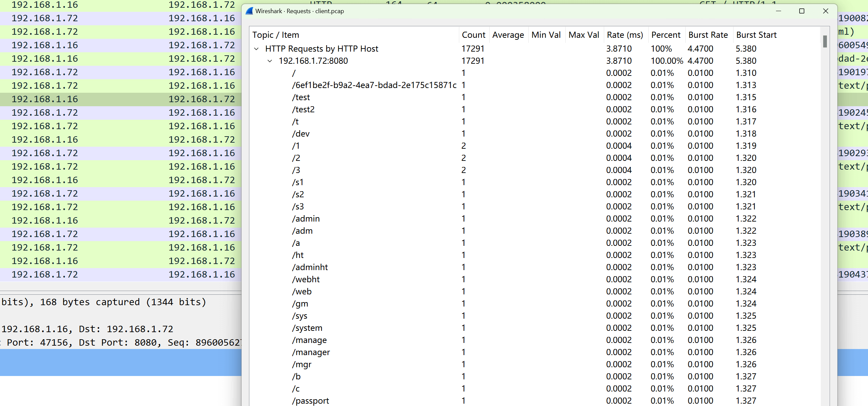868x406 pixels.
Task: Select the /mgr row
Action: 536,365
